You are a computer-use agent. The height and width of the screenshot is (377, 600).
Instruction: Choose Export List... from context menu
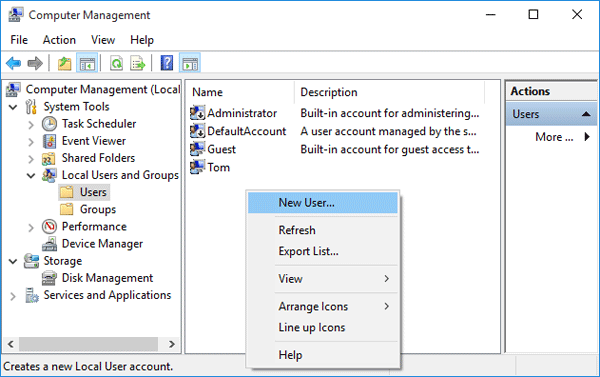pos(323,251)
